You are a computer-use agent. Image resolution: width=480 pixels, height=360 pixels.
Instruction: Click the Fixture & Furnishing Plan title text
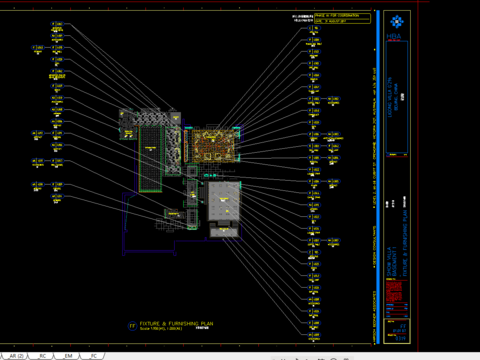[x=176, y=323]
